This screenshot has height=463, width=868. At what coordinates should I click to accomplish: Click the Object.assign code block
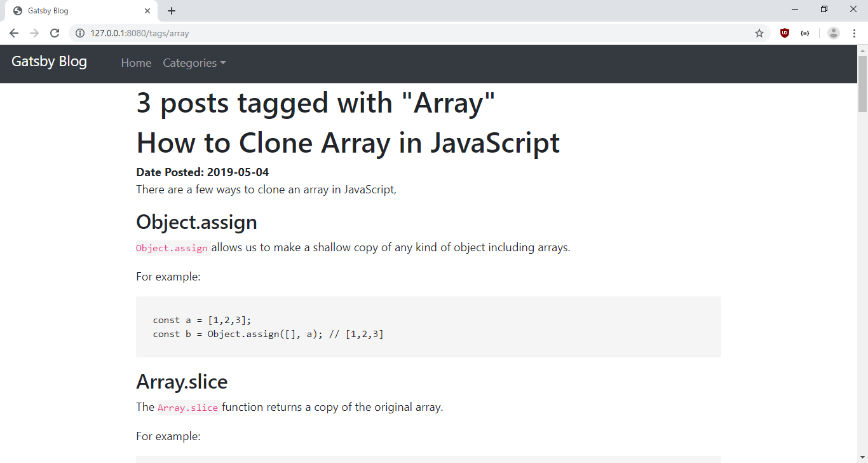click(x=428, y=327)
